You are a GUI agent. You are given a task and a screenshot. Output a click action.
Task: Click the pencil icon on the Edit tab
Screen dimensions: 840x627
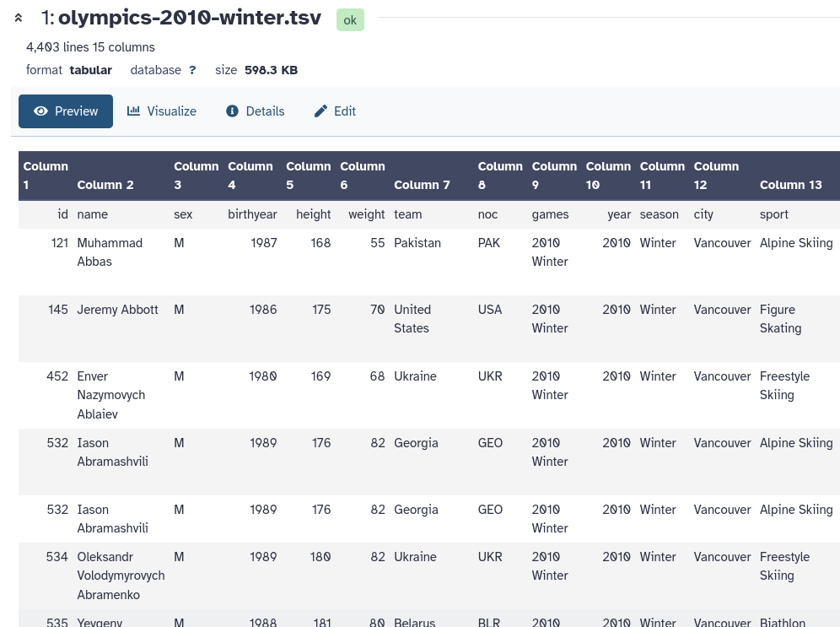pyautogui.click(x=320, y=111)
